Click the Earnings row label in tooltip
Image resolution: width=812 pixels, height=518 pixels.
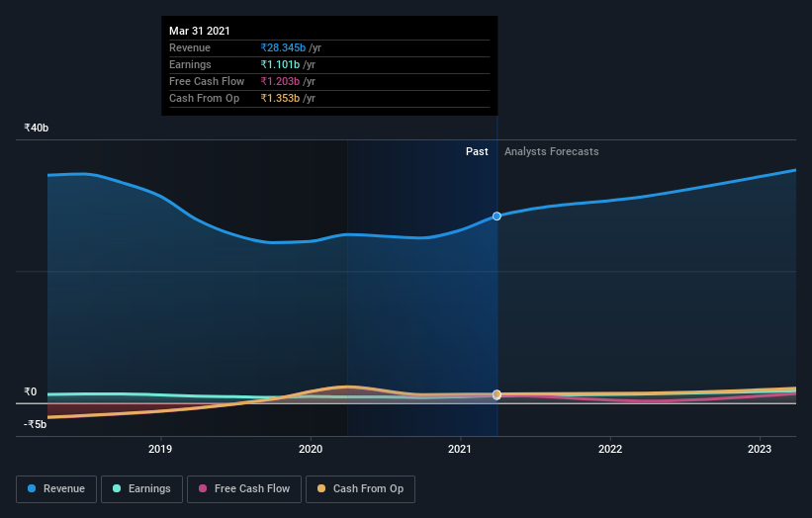coord(190,64)
